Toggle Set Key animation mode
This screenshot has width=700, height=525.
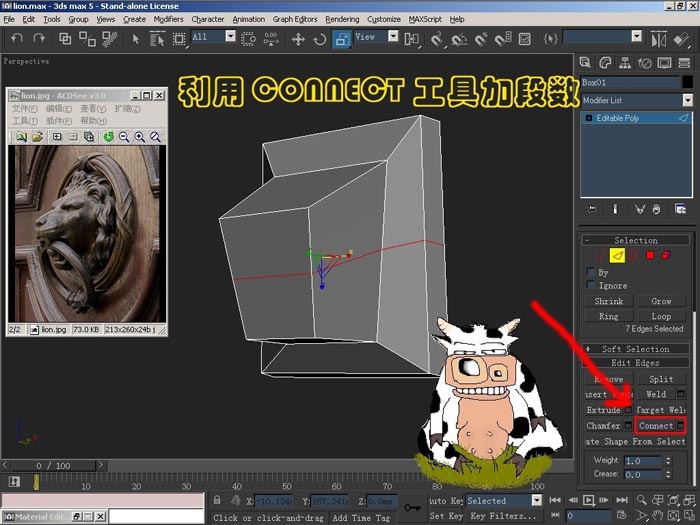[x=446, y=516]
